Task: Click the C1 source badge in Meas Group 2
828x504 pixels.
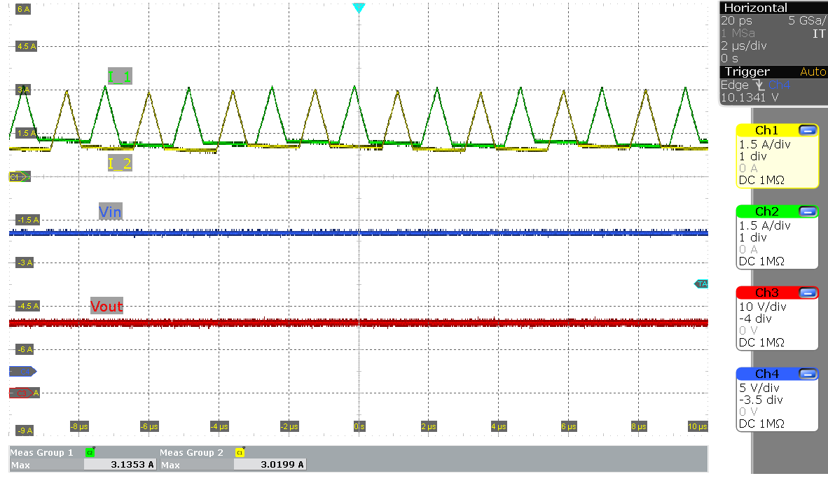Action: [240, 452]
